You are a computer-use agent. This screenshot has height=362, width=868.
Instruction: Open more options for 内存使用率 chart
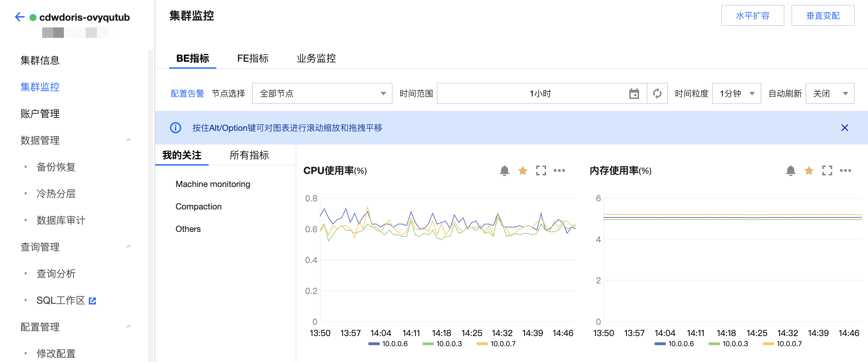pyautogui.click(x=845, y=171)
